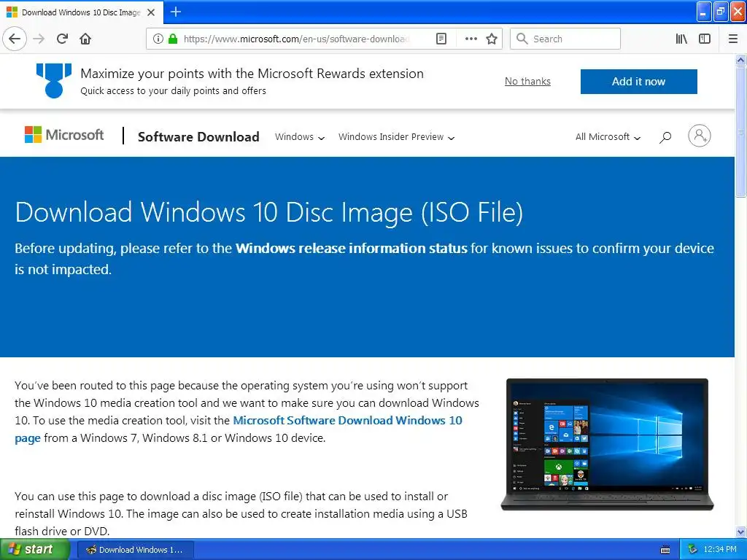Screen dimensions: 747x560
Task: Open the Windows start menu
Action: pyautogui.click(x=35, y=550)
